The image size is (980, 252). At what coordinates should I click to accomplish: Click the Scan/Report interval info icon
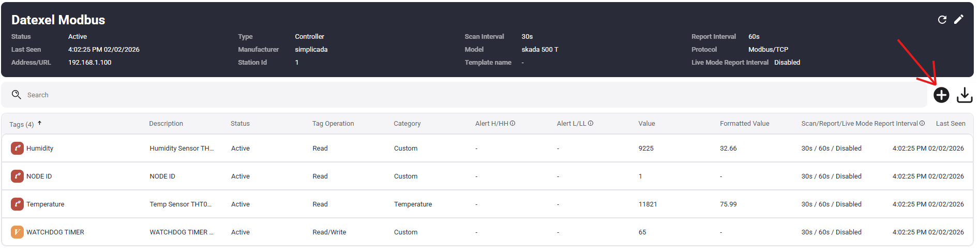click(922, 124)
